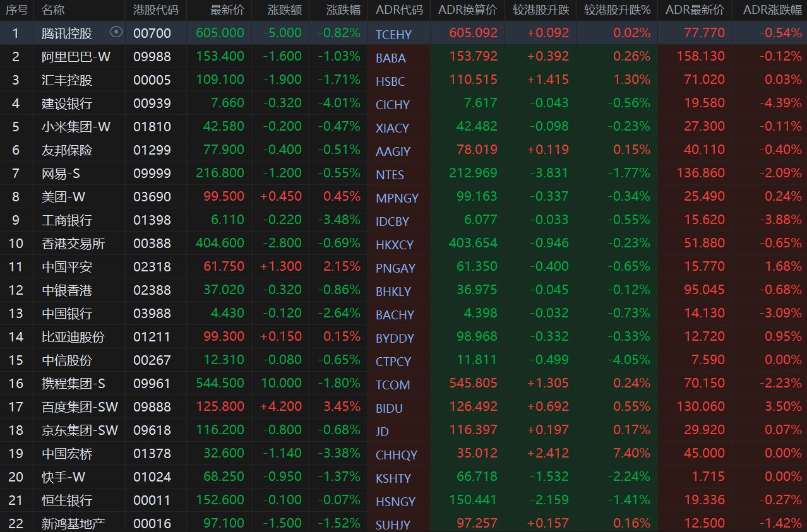Select the 阿里巴巴-W stock row
Viewport: 807px width, 532px height.
[x=76, y=56]
